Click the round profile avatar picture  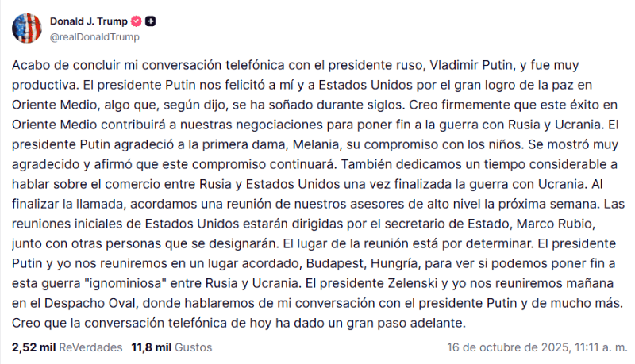pos(27,28)
